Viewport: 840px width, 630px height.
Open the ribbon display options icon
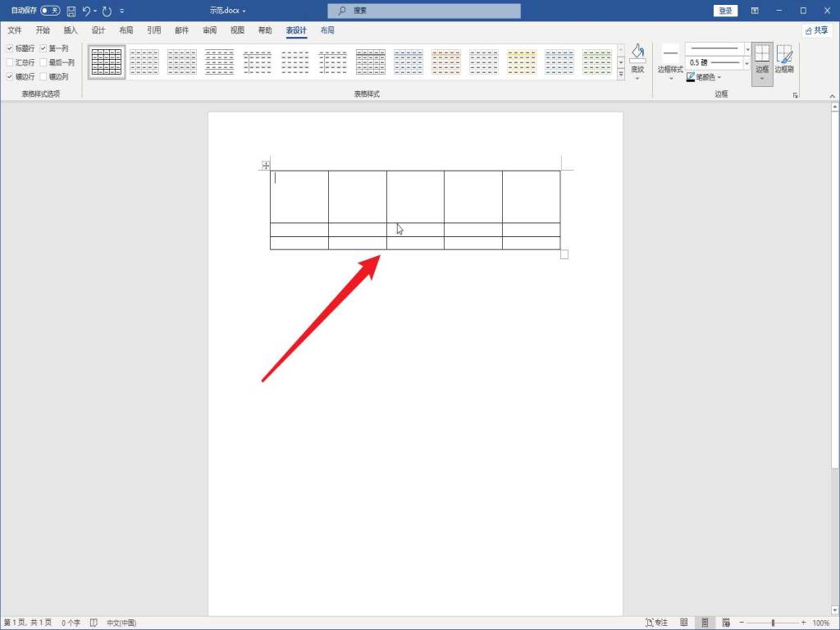click(754, 11)
